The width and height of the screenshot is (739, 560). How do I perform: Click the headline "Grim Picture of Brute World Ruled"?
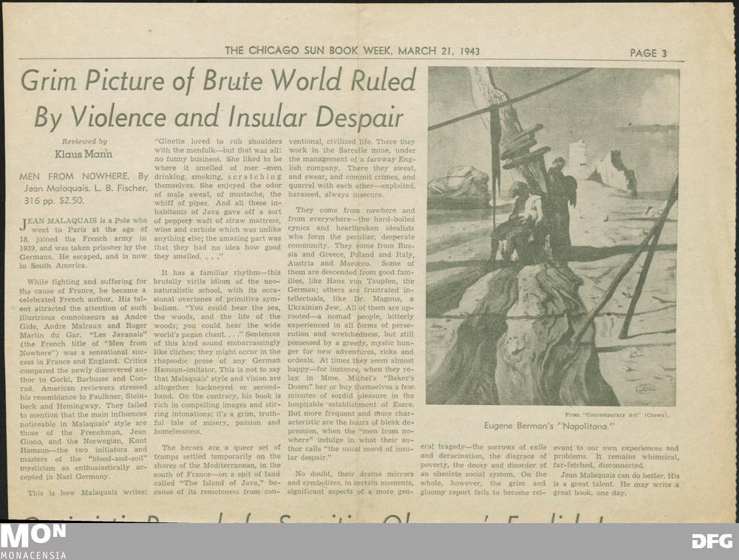tap(218, 81)
